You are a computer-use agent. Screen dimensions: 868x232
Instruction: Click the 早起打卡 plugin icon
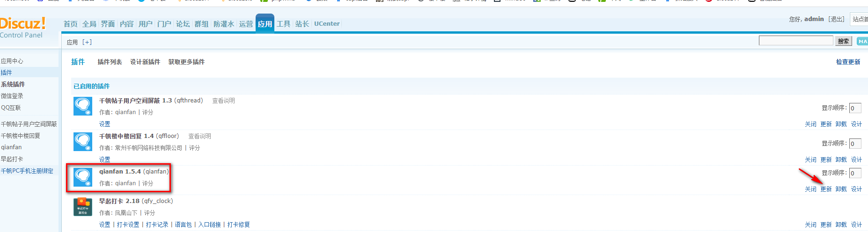83,207
